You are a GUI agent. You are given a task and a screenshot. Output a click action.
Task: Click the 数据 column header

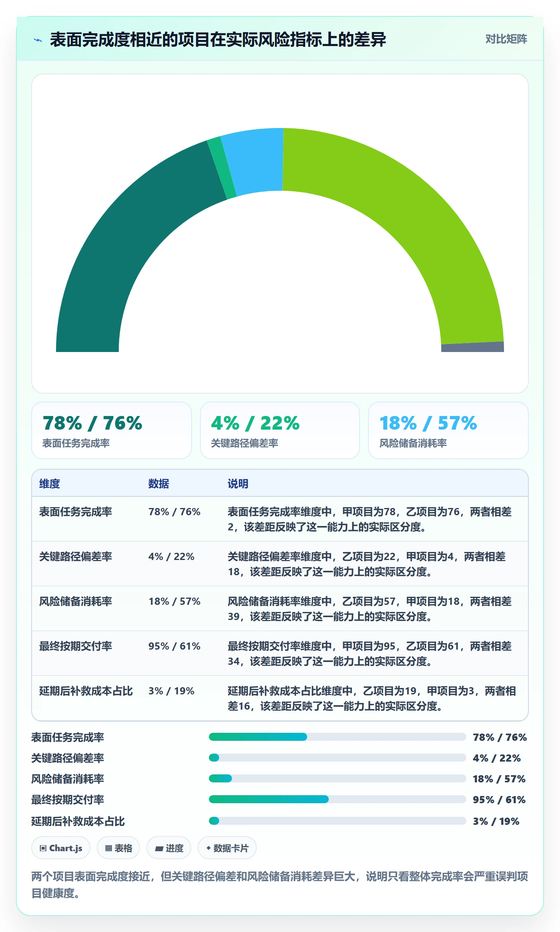(x=158, y=484)
